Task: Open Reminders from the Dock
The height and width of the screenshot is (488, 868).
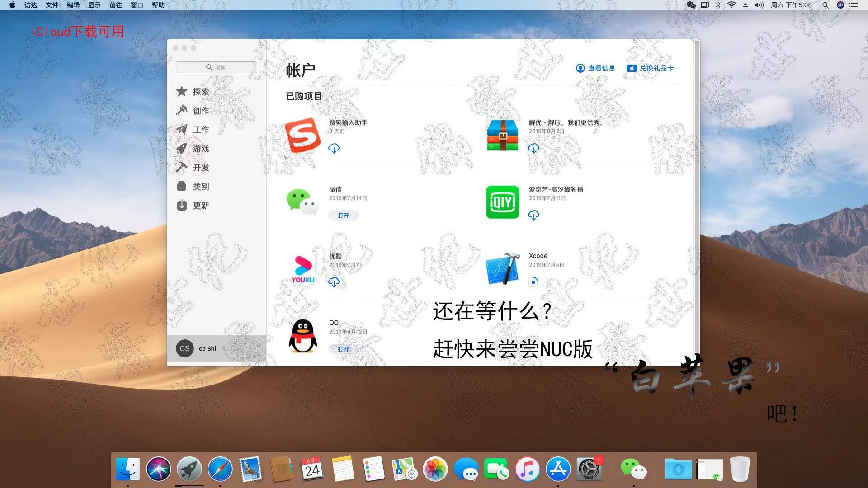Action: tap(373, 469)
